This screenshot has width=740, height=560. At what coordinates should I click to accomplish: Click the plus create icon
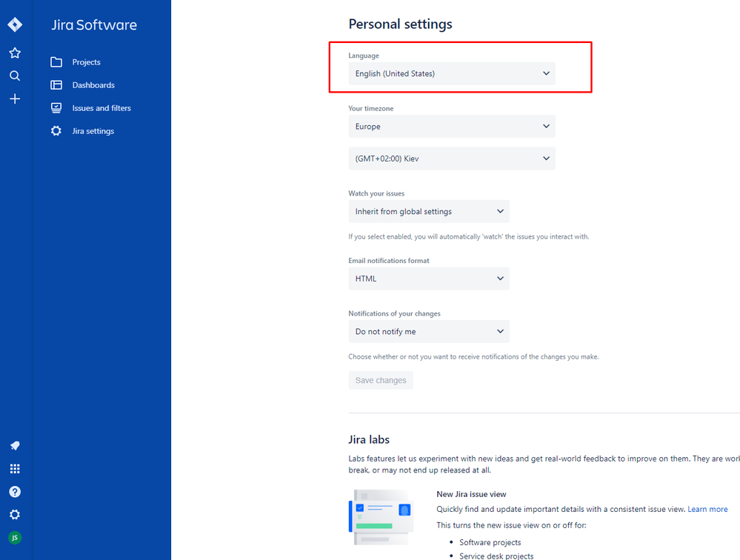[15, 99]
